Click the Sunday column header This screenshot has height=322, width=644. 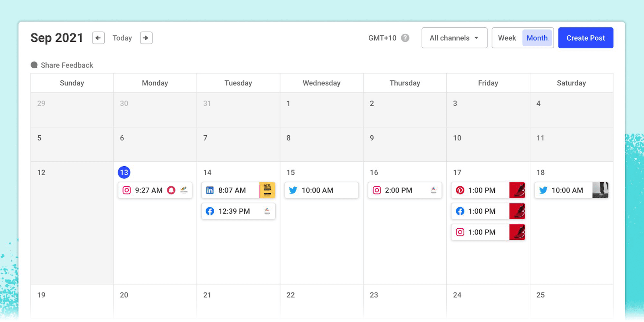72,83
